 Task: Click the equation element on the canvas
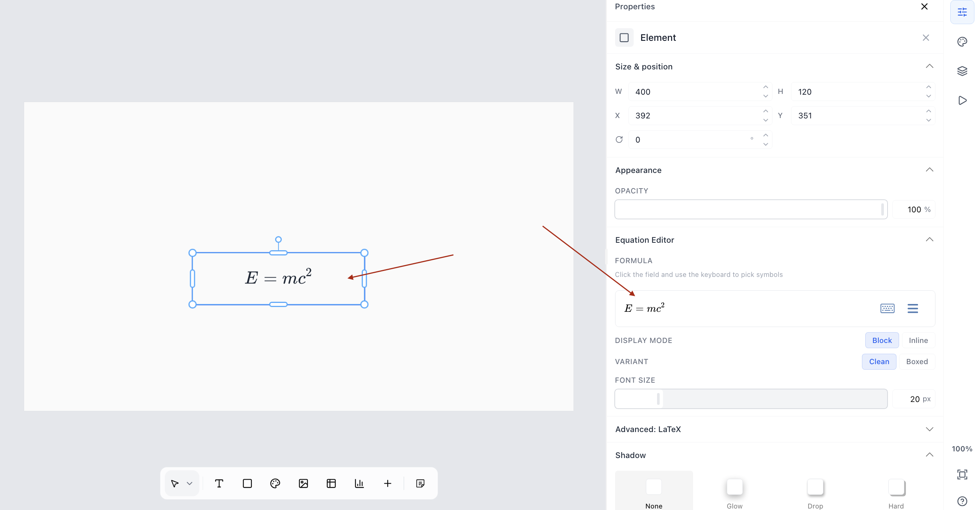pyautogui.click(x=278, y=278)
